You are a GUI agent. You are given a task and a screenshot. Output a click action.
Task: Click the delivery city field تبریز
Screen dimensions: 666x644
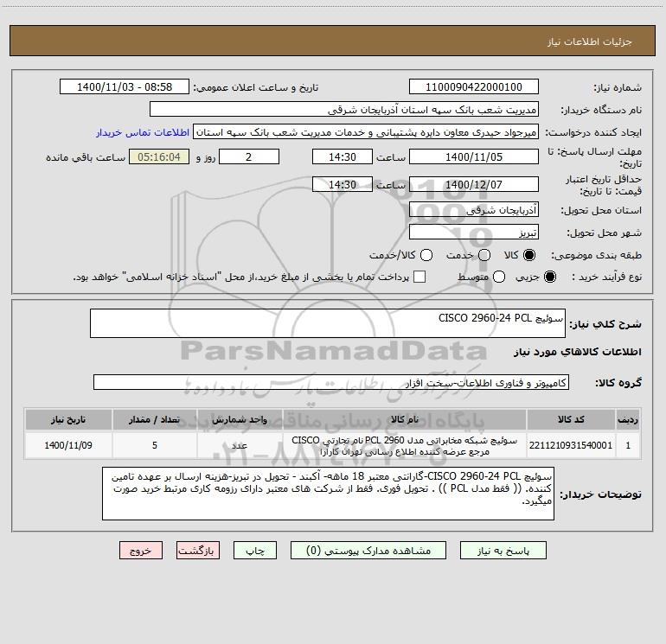[x=474, y=232]
